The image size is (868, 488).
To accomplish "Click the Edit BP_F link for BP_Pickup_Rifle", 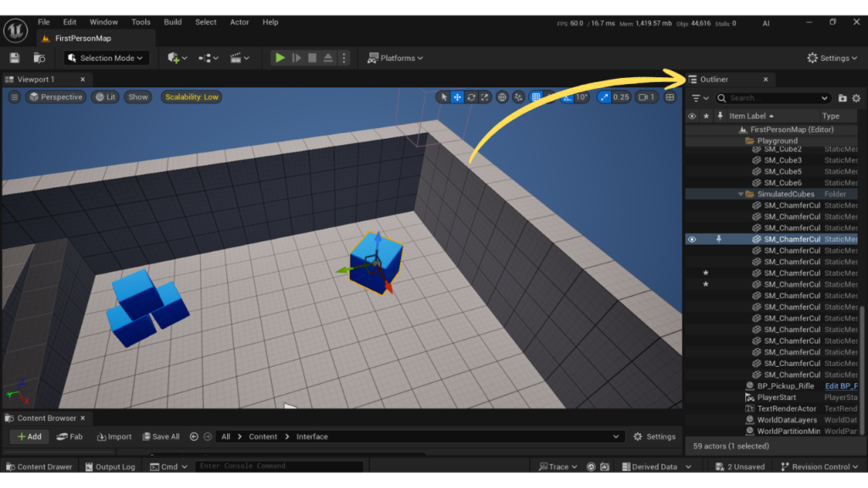I will 841,386.
